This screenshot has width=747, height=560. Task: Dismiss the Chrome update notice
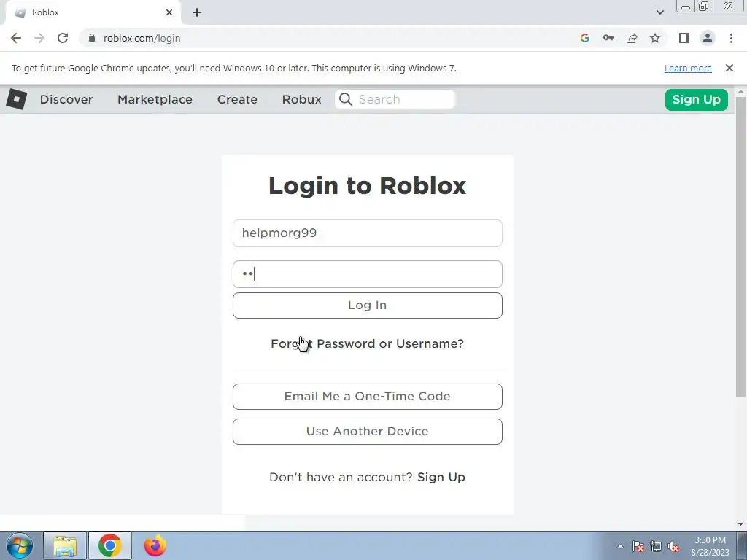729,68
